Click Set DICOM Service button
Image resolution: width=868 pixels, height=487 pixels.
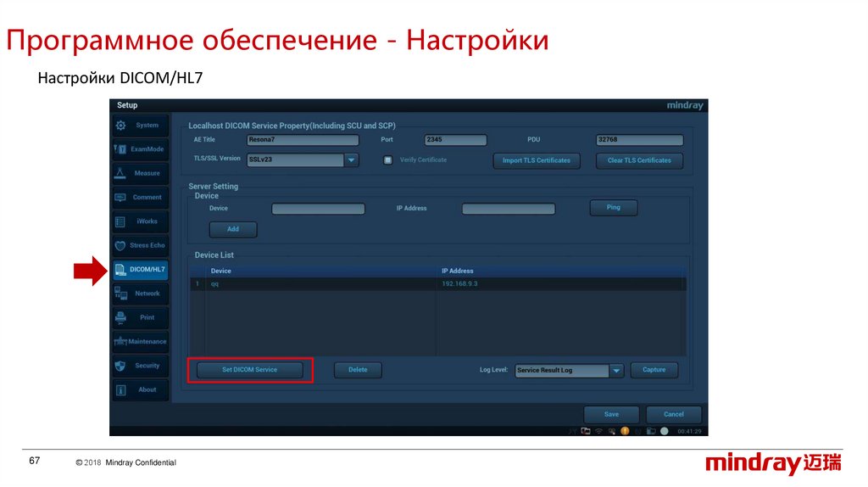click(x=250, y=370)
